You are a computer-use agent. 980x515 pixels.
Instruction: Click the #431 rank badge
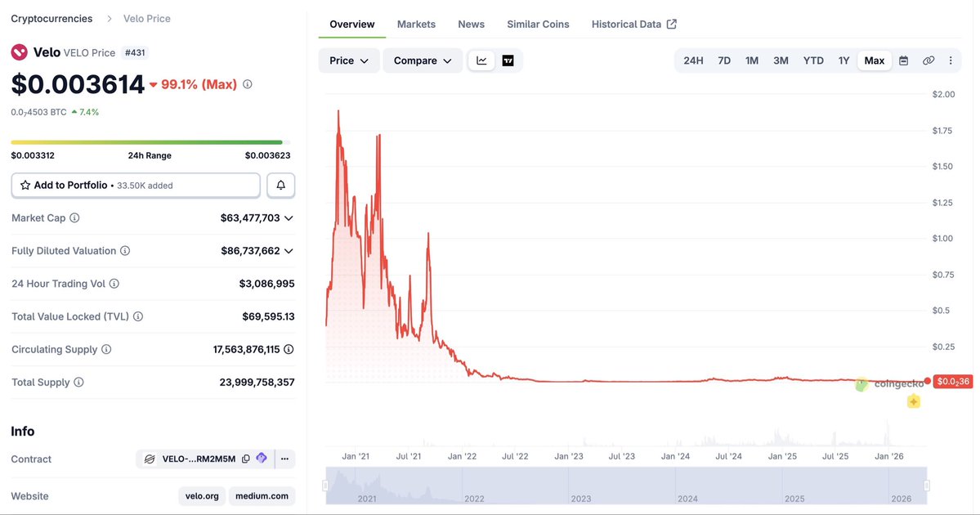click(x=135, y=52)
